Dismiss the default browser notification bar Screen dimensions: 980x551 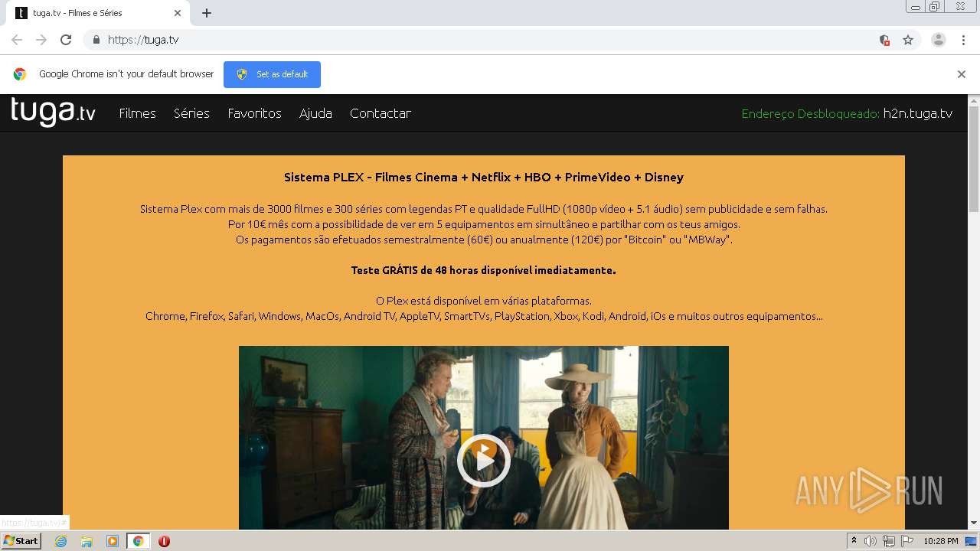961,74
